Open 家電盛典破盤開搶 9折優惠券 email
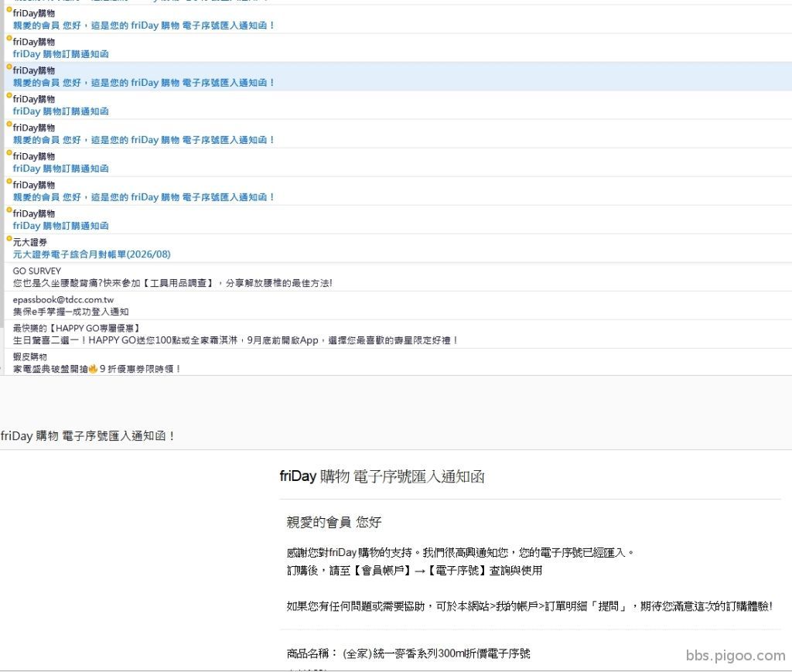Image resolution: width=792 pixels, height=672 pixels. click(97, 369)
